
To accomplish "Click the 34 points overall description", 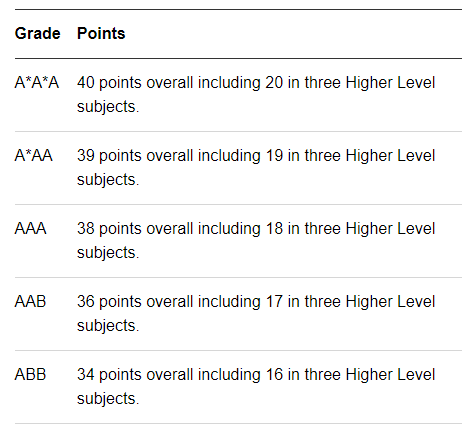I will (x=256, y=387).
